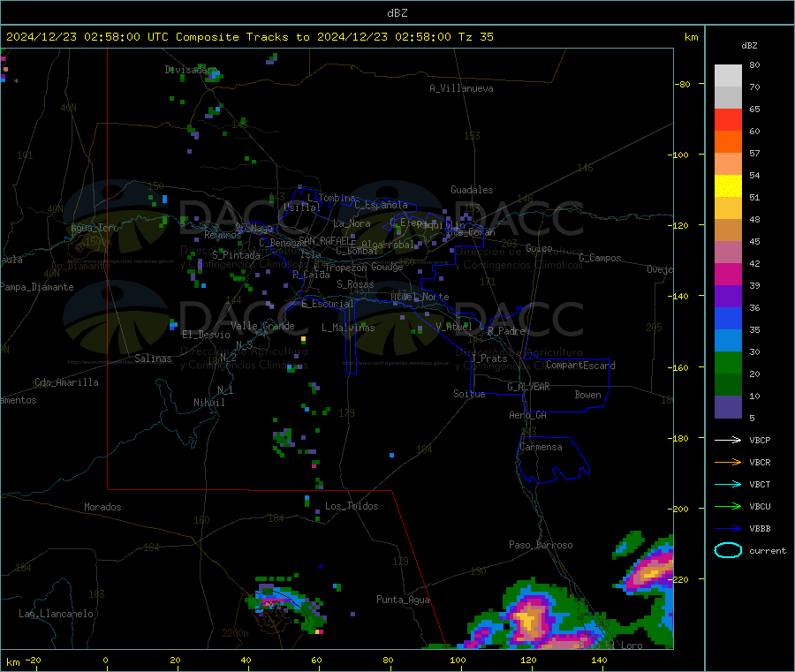
Task: Click the 'El_Desvio' map label
Action: (x=207, y=335)
